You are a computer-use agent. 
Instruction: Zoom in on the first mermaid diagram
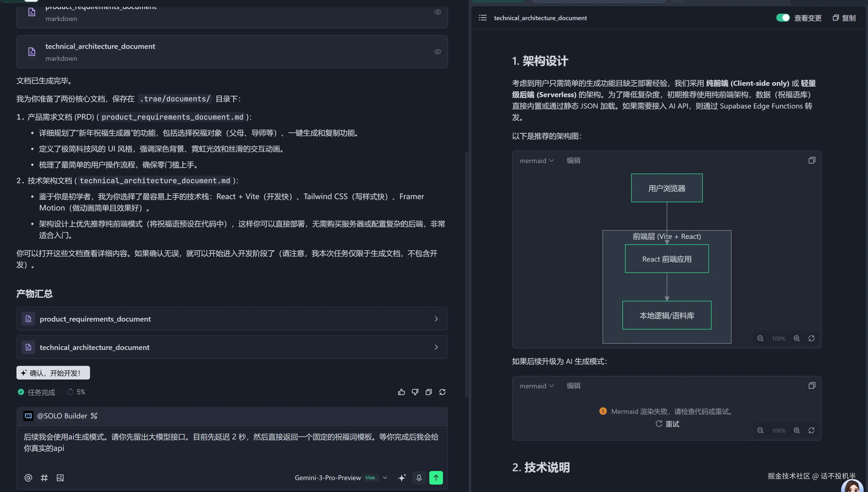tap(797, 338)
